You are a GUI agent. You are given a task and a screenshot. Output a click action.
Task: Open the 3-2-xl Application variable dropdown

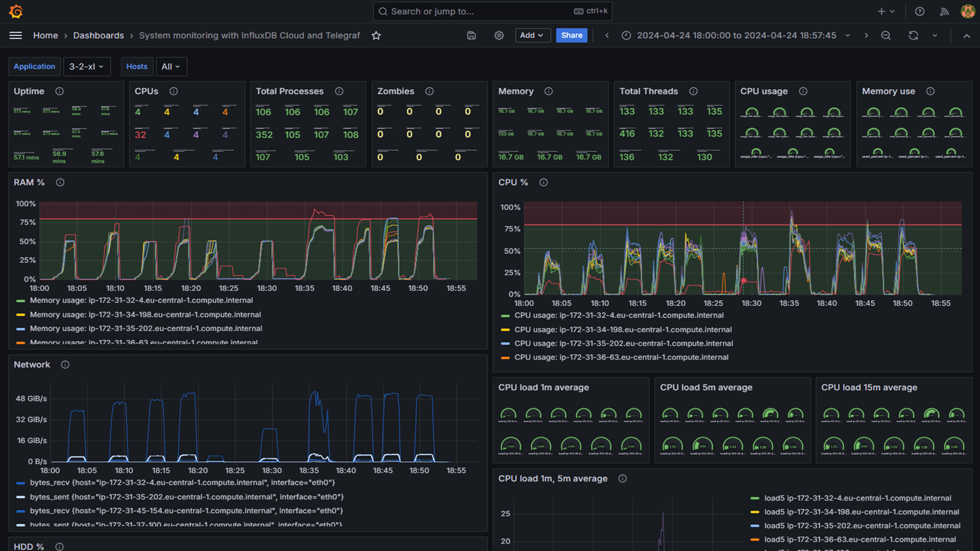pos(87,66)
